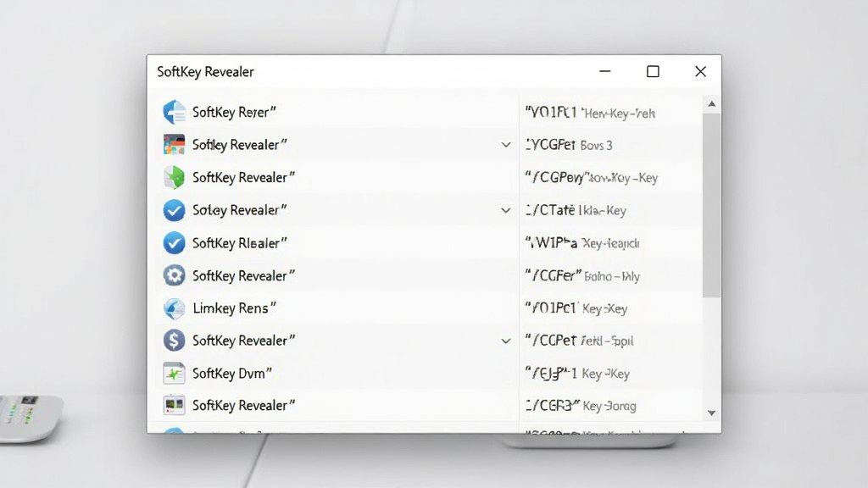Toggle the blue checkmark icon beside SoftKey Rlealer
The image size is (868, 488).
point(174,243)
